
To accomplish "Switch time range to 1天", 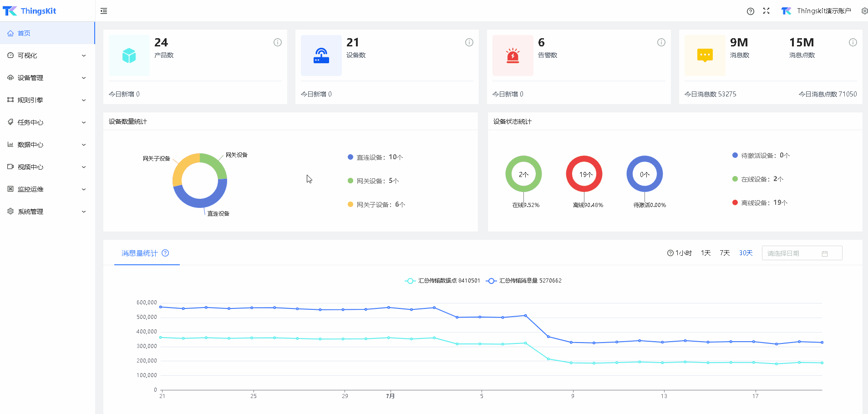I will point(706,253).
